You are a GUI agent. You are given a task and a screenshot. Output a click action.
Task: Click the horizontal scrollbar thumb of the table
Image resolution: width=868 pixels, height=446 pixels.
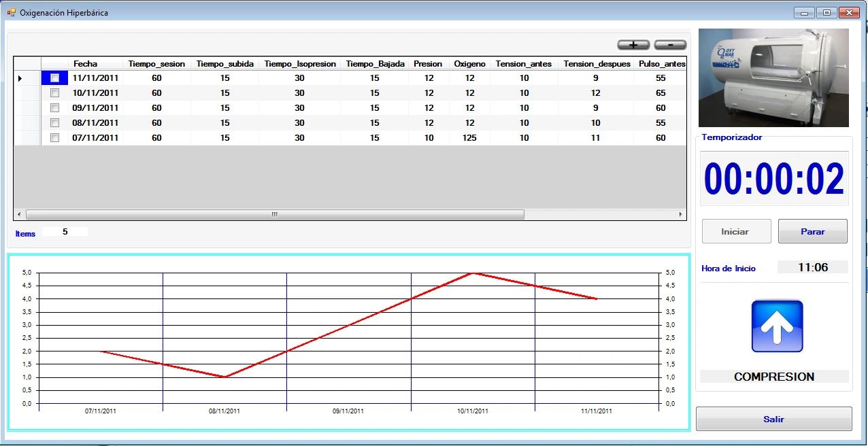274,215
